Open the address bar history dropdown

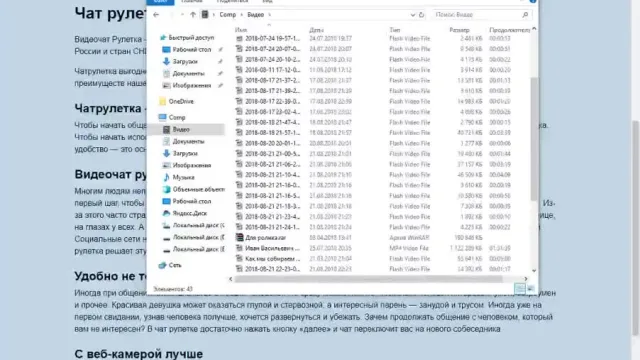[413, 15]
